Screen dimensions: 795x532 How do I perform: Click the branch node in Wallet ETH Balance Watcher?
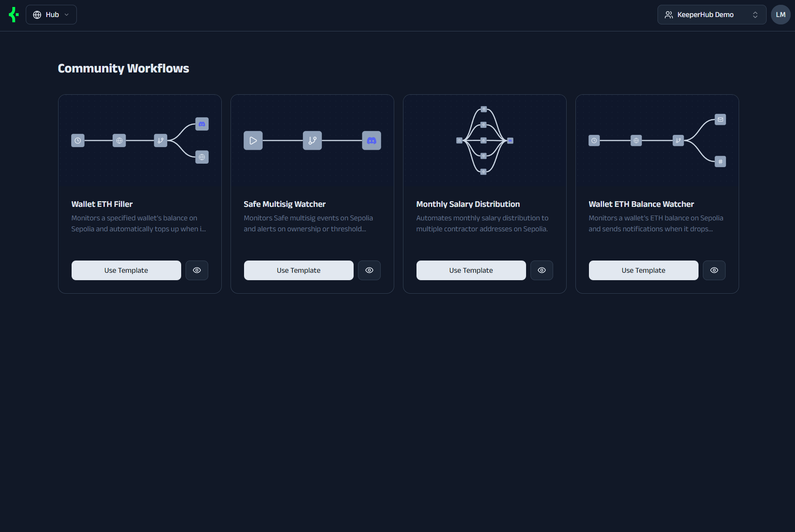[678, 140]
